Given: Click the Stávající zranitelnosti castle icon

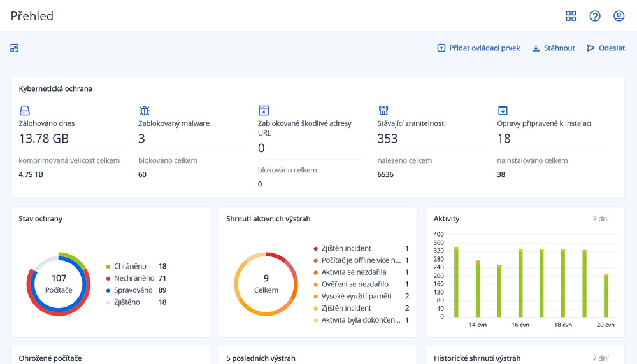Looking at the screenshot, I should (x=383, y=111).
